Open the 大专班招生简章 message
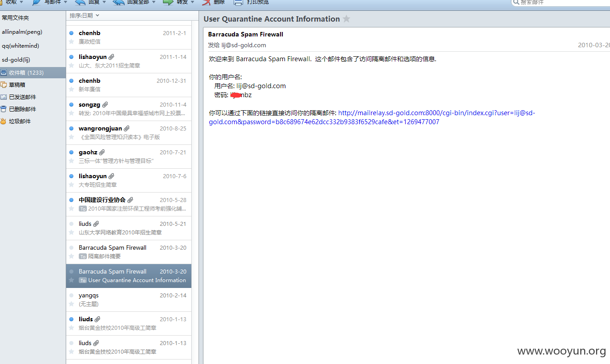The width and height of the screenshot is (610, 364). coord(129,180)
